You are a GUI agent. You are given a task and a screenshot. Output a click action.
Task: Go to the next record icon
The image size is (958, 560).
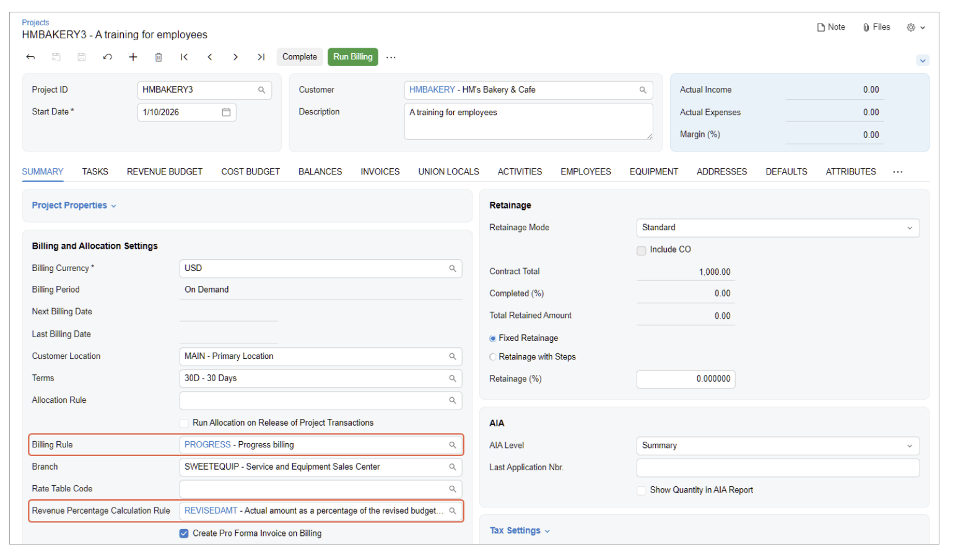pos(235,57)
